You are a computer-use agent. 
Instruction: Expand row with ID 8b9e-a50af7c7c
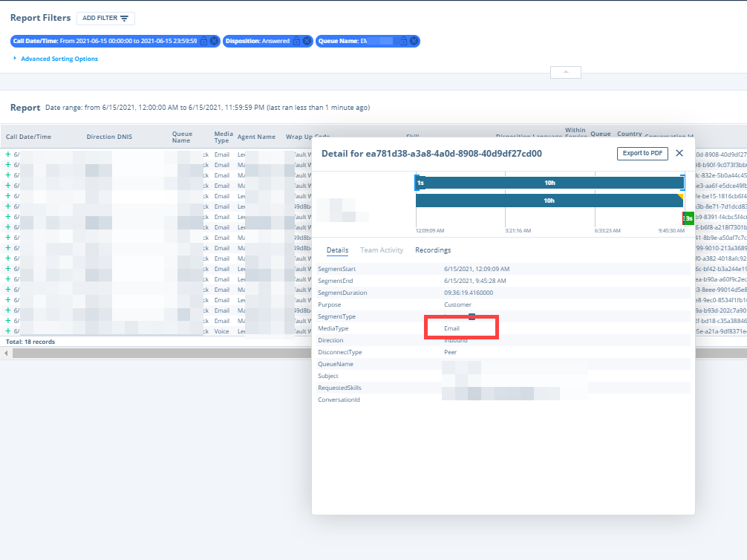pyautogui.click(x=7, y=238)
